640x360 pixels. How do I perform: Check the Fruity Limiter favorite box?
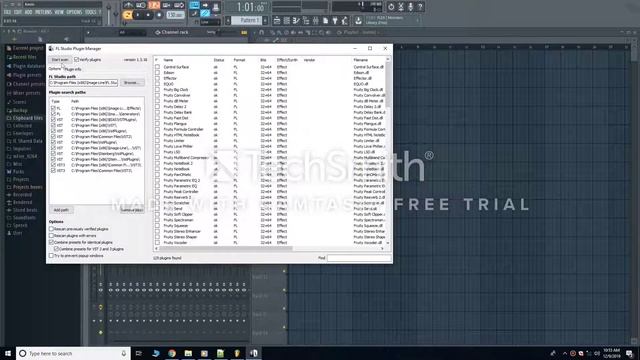pyautogui.click(x=158, y=141)
